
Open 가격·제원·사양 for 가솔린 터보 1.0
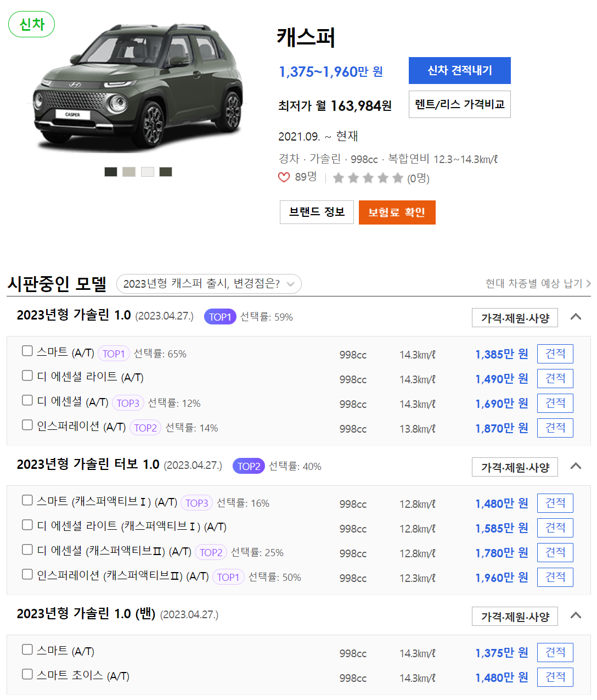click(515, 467)
